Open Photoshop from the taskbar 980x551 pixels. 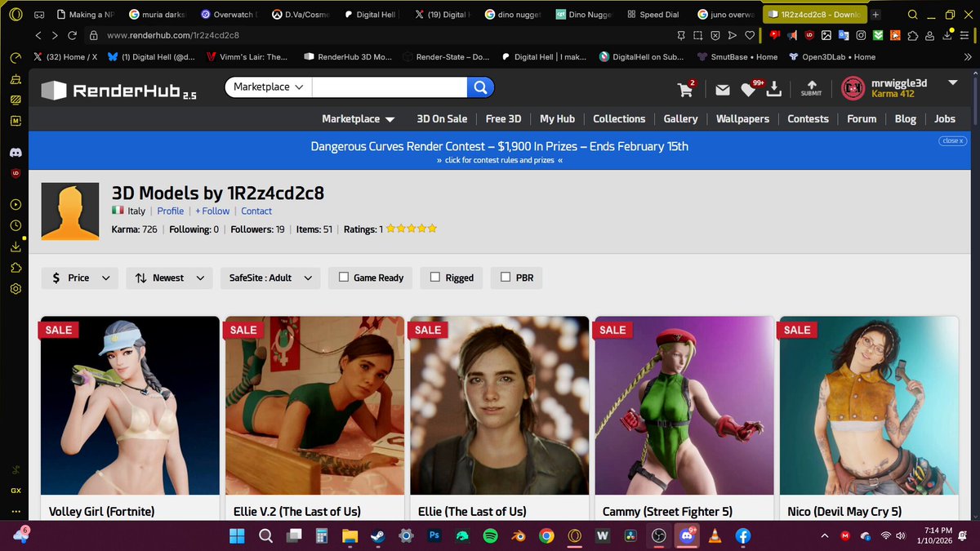click(x=434, y=536)
